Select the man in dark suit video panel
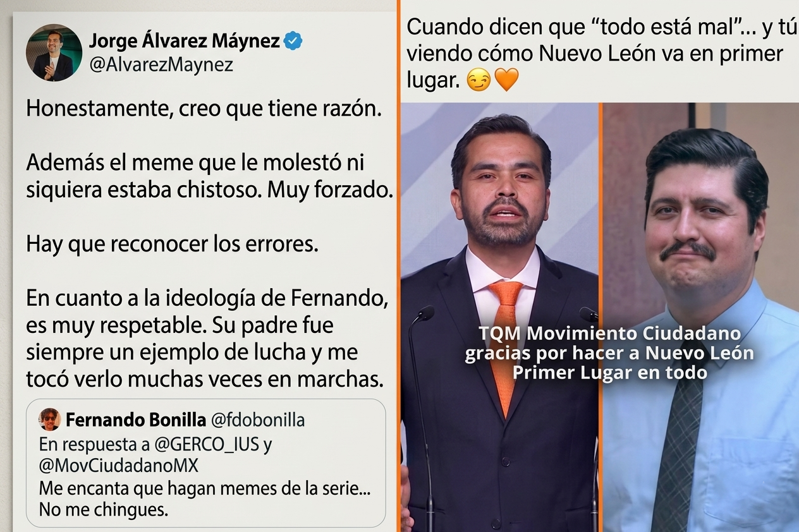 500,317
